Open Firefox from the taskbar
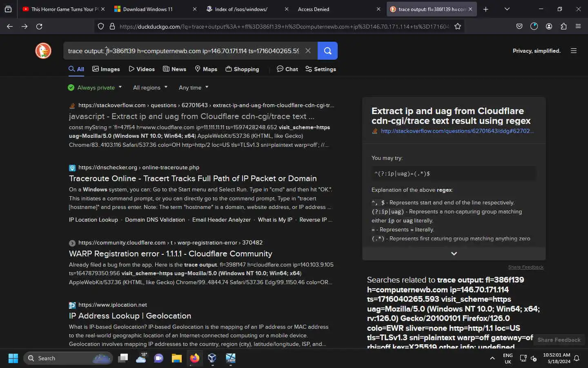 (x=194, y=358)
